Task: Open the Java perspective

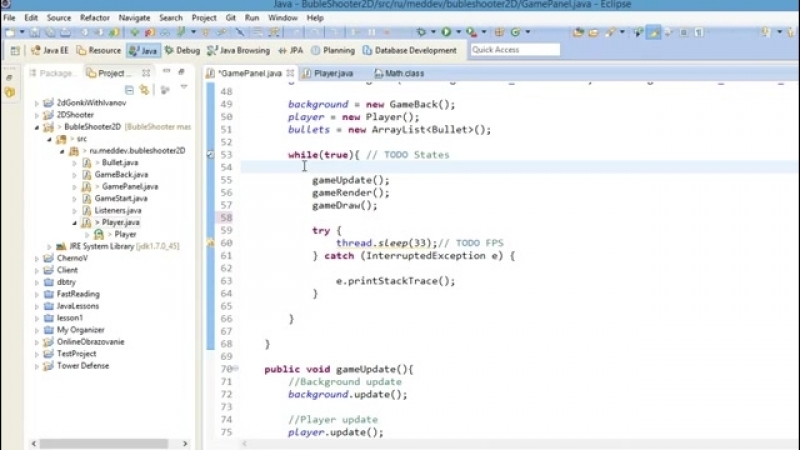Action: [143, 50]
